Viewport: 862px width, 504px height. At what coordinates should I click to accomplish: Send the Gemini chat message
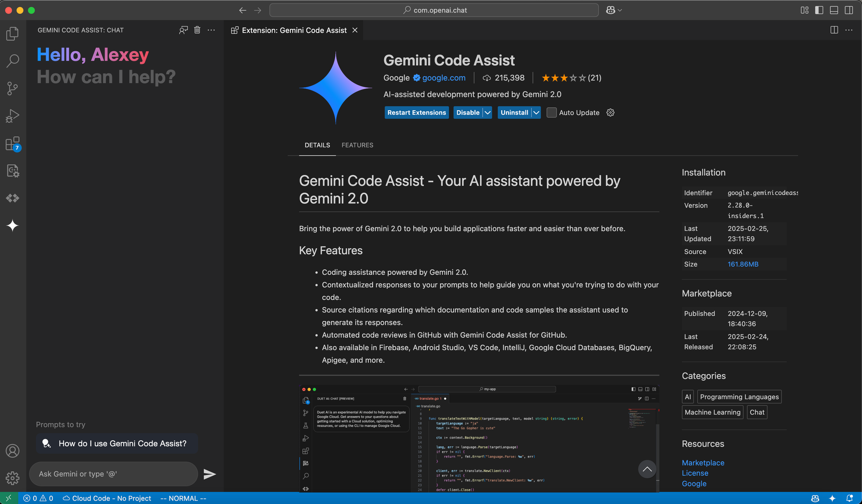pos(209,474)
